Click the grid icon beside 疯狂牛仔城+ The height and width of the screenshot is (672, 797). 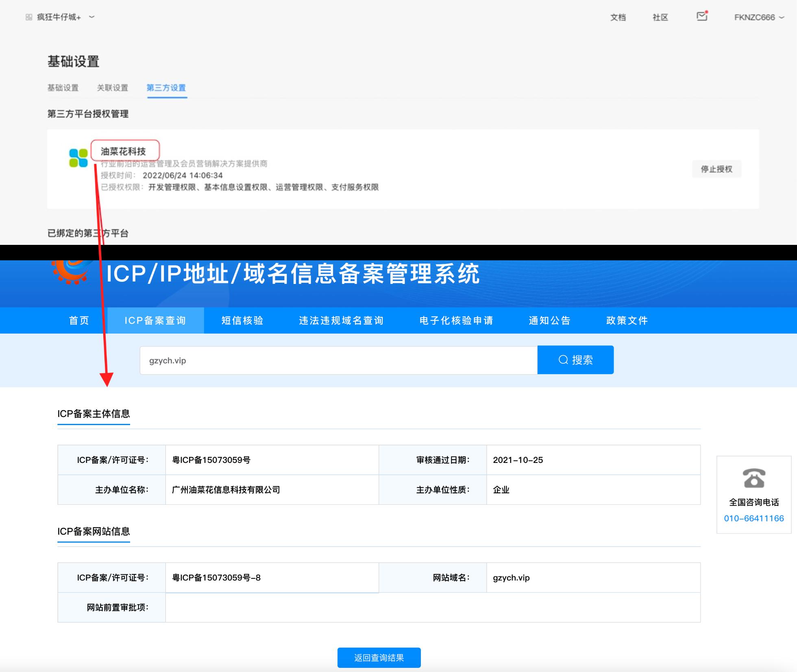click(28, 17)
